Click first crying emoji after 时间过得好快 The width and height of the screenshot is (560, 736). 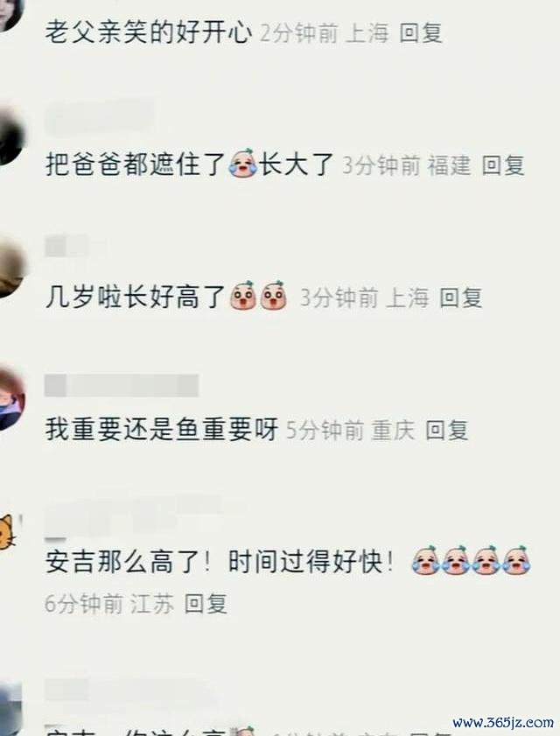(426, 560)
